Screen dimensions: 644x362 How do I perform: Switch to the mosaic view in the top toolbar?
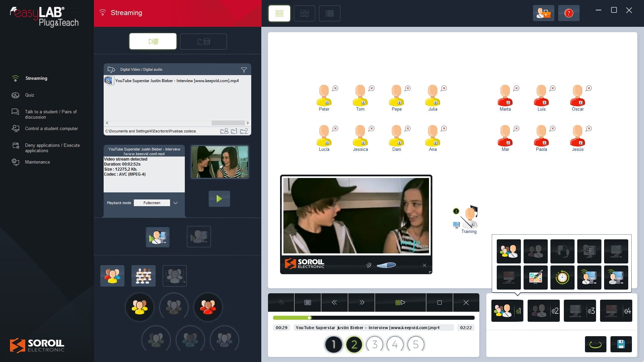pyautogui.click(x=305, y=13)
